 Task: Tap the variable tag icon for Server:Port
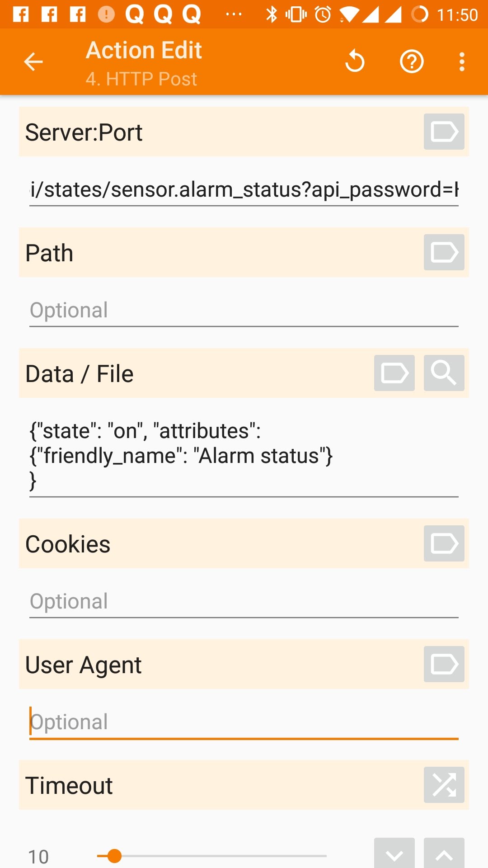444,132
